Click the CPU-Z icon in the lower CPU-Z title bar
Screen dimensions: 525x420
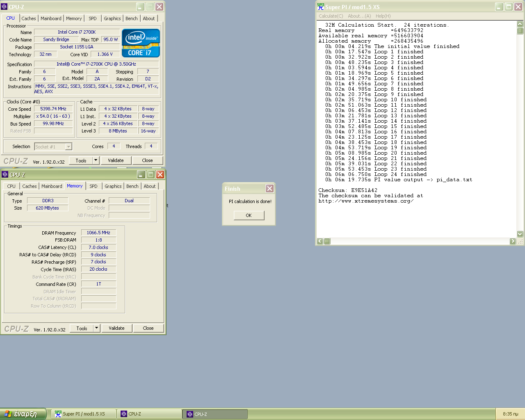click(x=5, y=174)
